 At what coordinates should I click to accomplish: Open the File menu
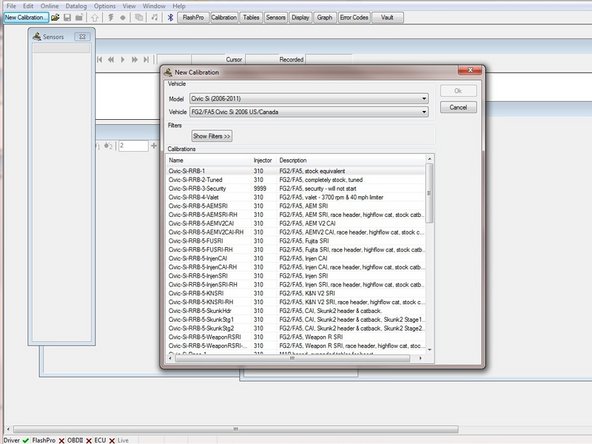pyautogui.click(x=11, y=6)
